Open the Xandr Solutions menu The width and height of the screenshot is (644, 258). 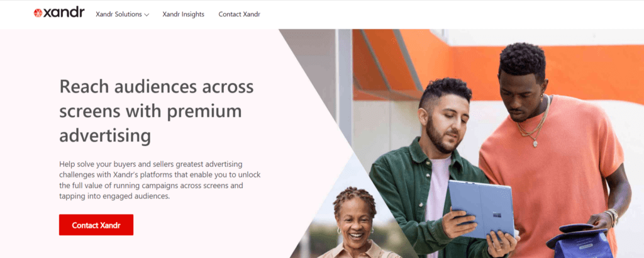123,14
